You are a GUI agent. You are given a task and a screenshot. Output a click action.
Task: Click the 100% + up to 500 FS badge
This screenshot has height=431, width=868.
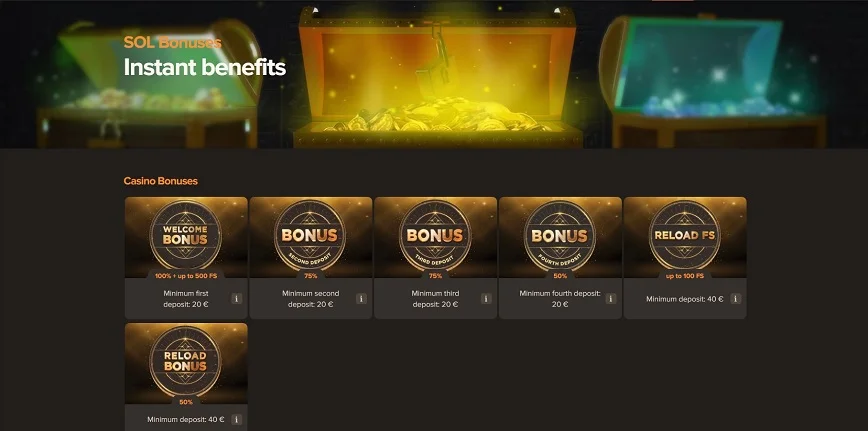pos(186,276)
